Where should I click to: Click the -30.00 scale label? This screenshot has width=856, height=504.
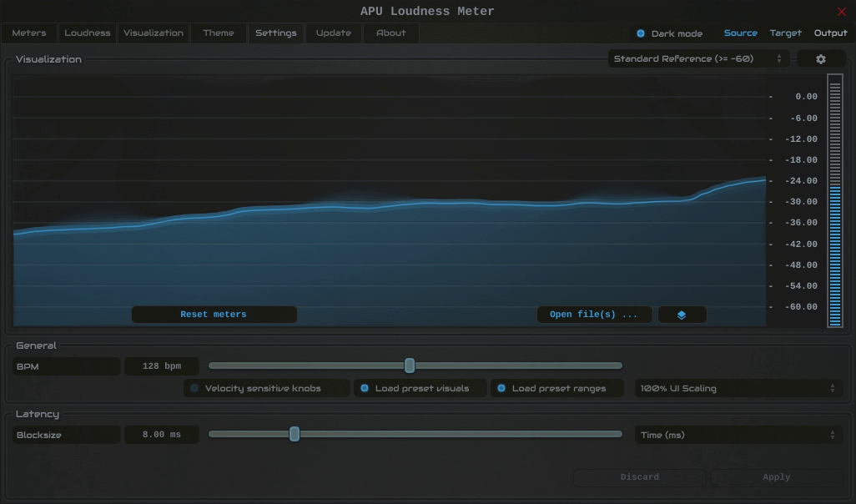pos(801,202)
